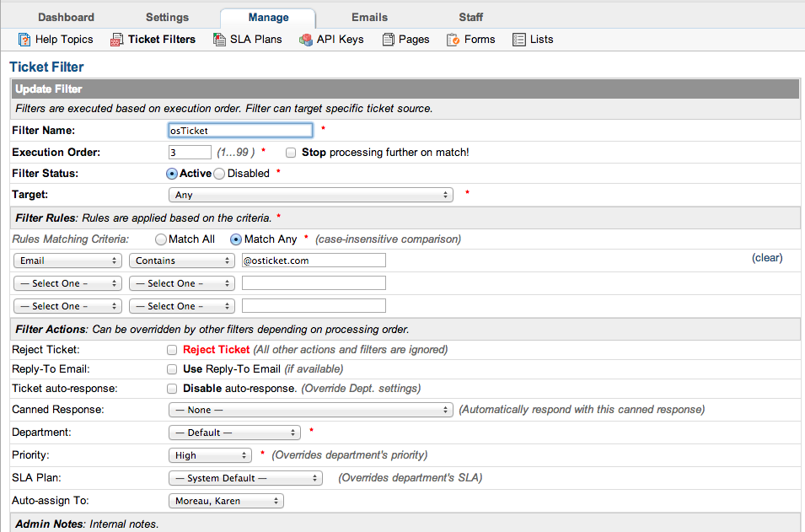The height and width of the screenshot is (532, 805).
Task: Open second rule's operator Select One dropdown
Action: (x=182, y=283)
